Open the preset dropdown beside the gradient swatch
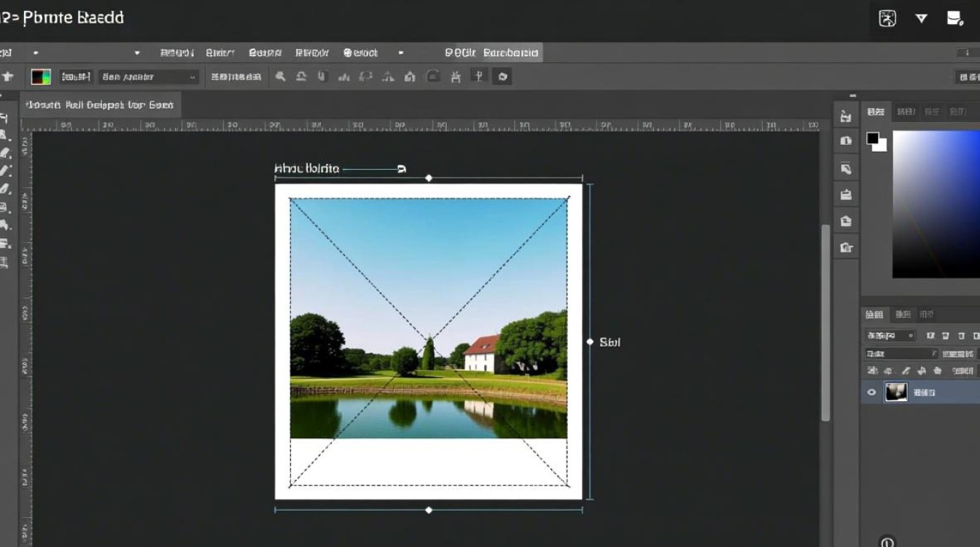Image resolution: width=980 pixels, height=547 pixels. coord(149,77)
